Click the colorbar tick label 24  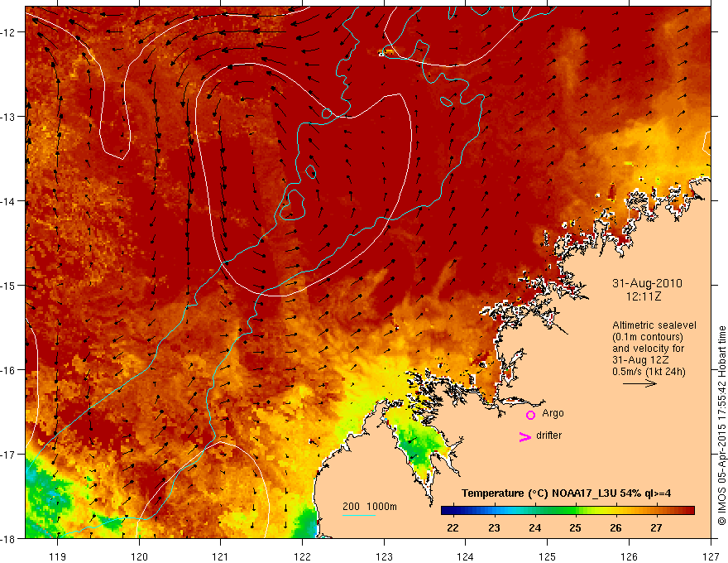535,527
